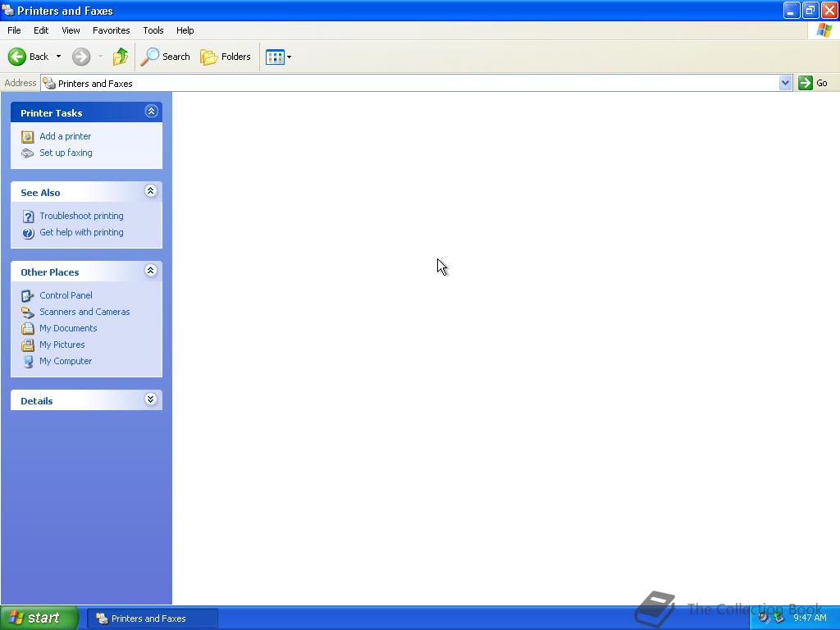Open the Back history dropdown arrow
840x630 pixels.
click(58, 57)
